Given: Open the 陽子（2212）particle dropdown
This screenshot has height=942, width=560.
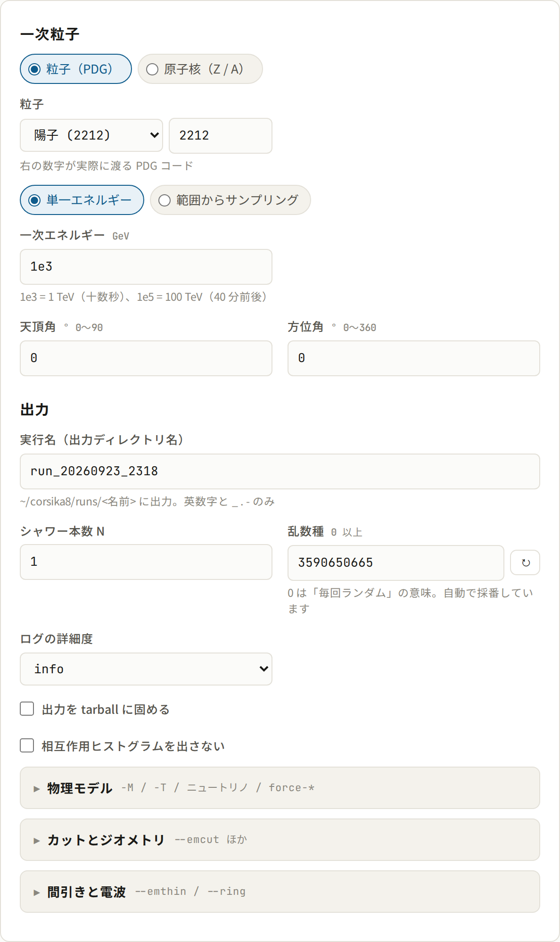Looking at the screenshot, I should click(x=91, y=135).
